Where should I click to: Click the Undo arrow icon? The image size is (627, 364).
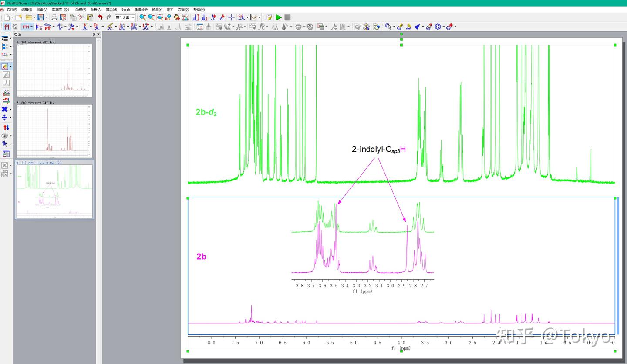100,17
